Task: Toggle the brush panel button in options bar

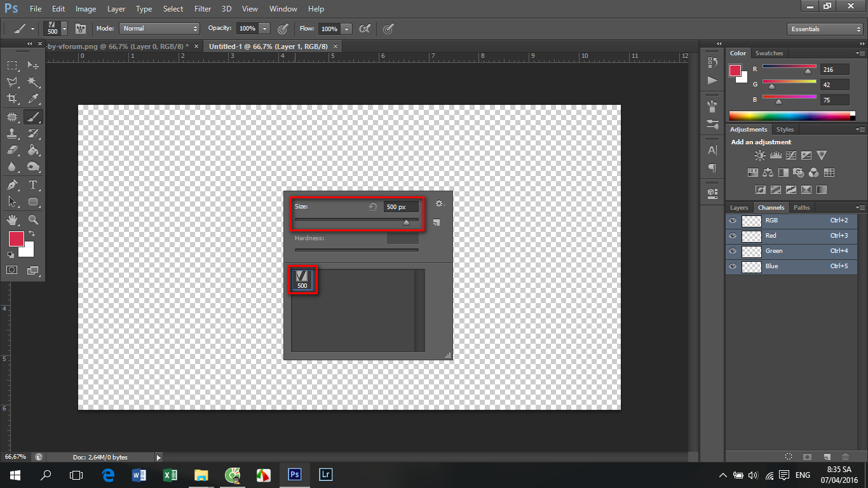Action: pos(81,29)
